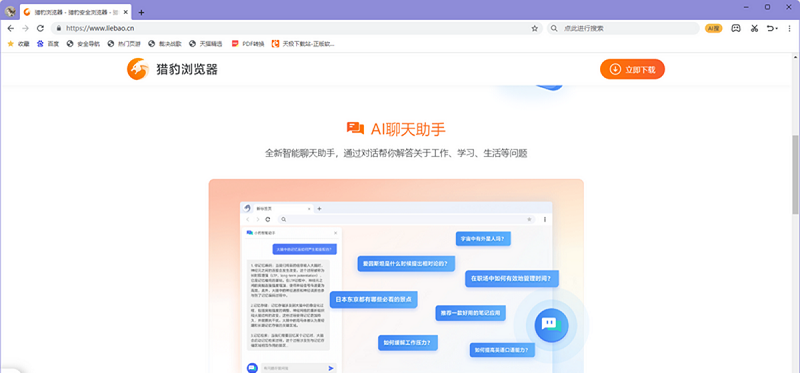The width and height of the screenshot is (800, 373).
Task: Open the 天极下载站 bookmark
Action: (303, 44)
